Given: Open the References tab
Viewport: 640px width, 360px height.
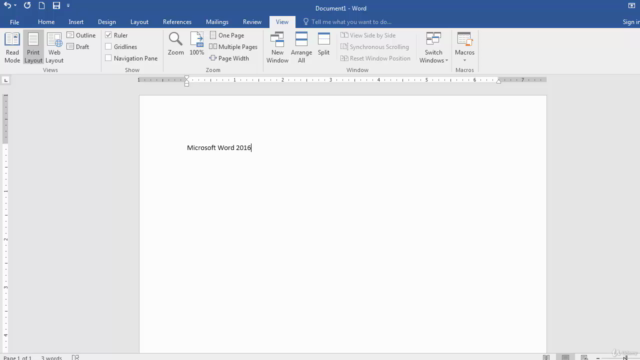Looking at the screenshot, I should point(177,22).
